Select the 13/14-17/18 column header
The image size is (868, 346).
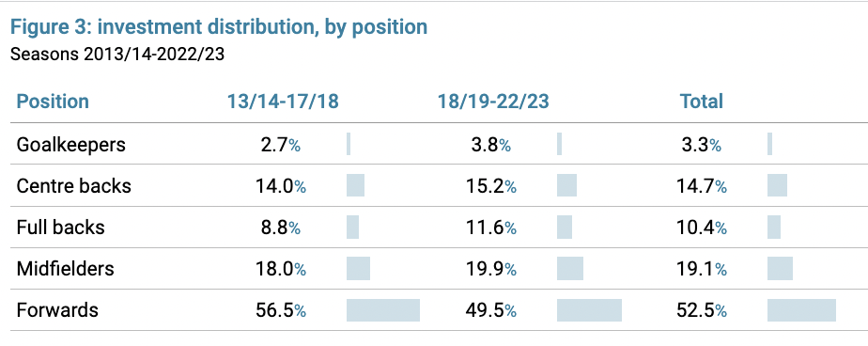[x=283, y=102]
